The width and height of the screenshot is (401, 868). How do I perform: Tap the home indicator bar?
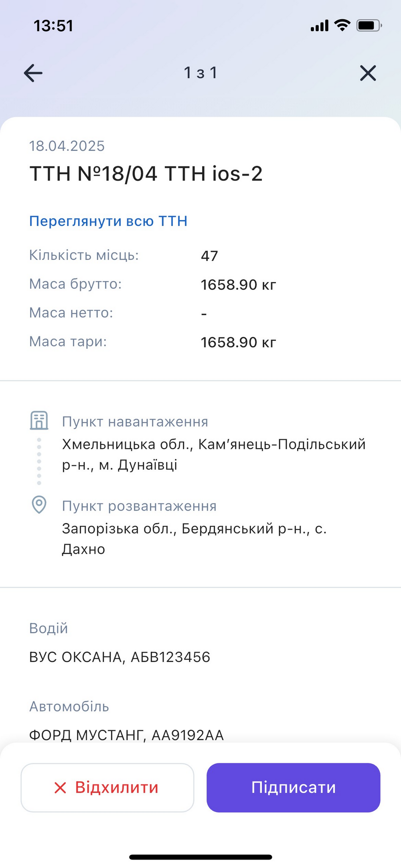pyautogui.click(x=200, y=857)
